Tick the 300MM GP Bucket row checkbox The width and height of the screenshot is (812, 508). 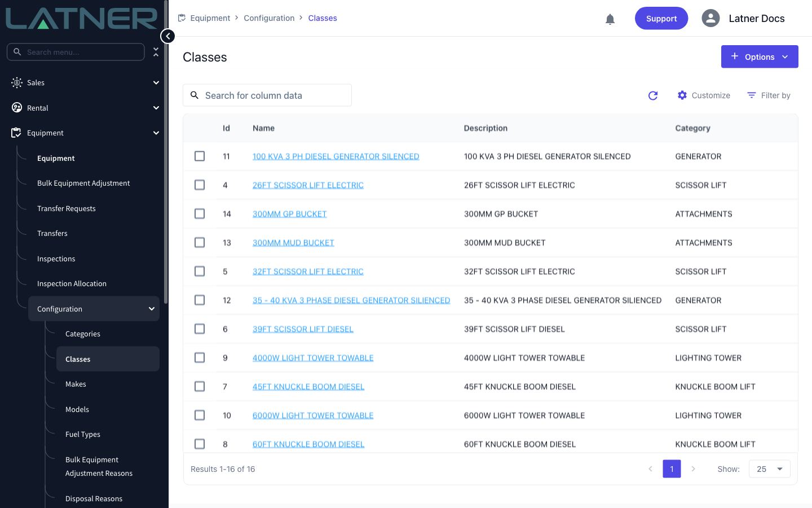tap(200, 213)
